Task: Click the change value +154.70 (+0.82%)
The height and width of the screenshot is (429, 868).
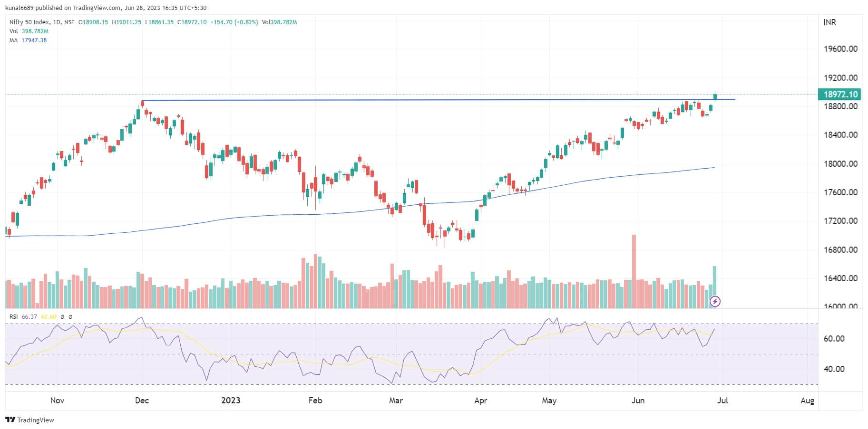Action: [x=234, y=22]
